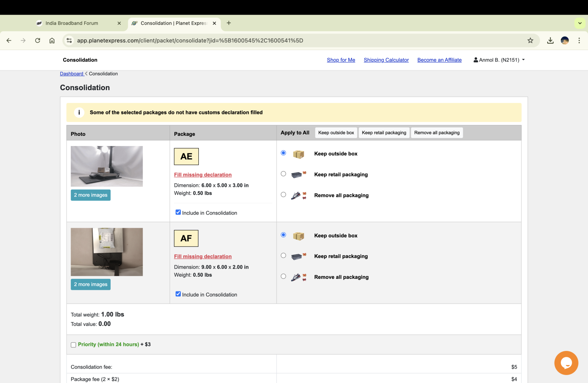
Task: Open Shop for Me link
Action: pos(341,60)
